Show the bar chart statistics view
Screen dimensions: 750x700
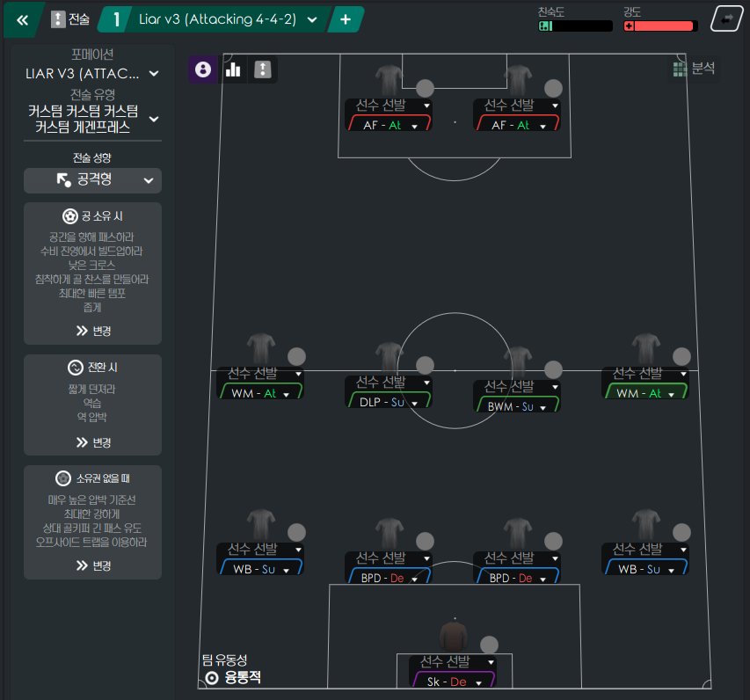point(233,69)
